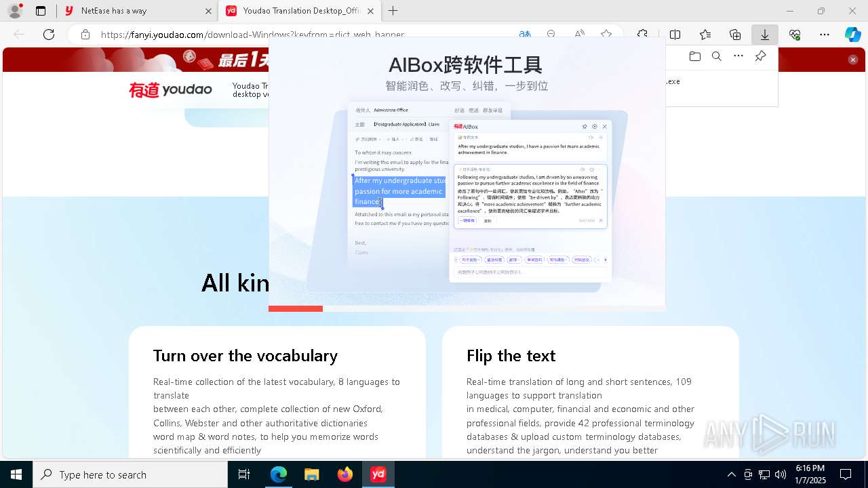Open the Edge profile avatar
Viewport: 868px width, 488px height.
[15, 11]
